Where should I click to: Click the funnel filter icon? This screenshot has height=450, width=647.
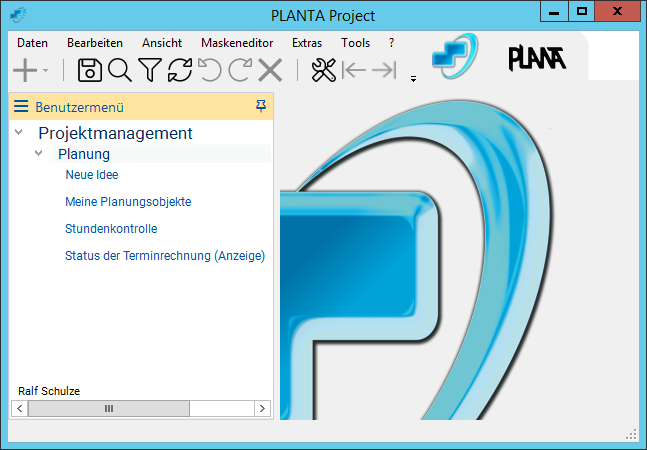pos(150,70)
